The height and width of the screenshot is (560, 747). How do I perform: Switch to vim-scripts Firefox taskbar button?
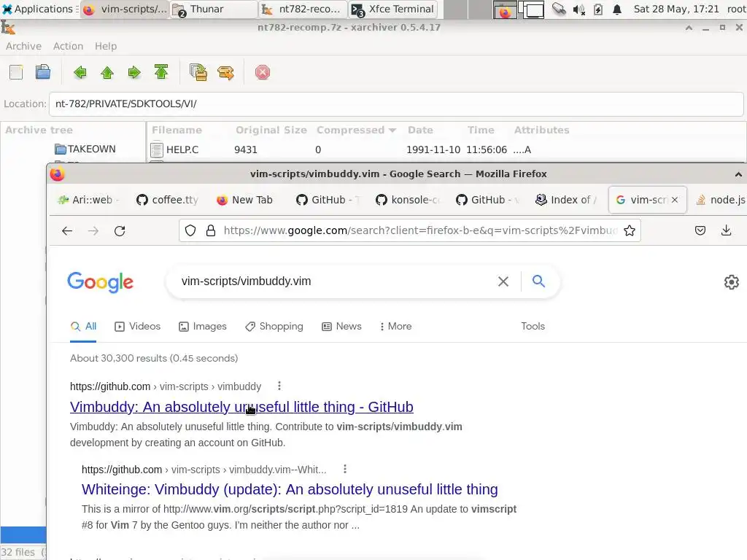click(x=125, y=9)
